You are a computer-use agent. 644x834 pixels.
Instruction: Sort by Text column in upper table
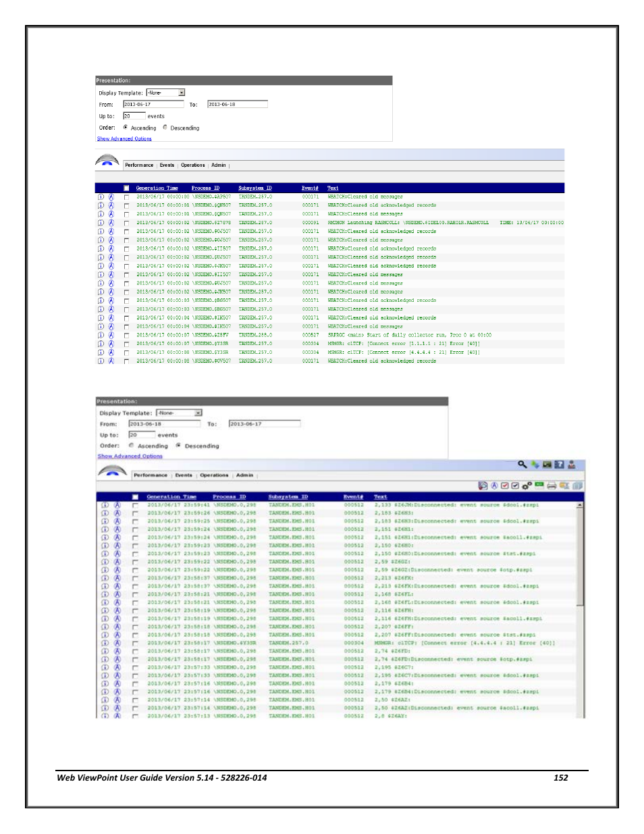point(333,188)
